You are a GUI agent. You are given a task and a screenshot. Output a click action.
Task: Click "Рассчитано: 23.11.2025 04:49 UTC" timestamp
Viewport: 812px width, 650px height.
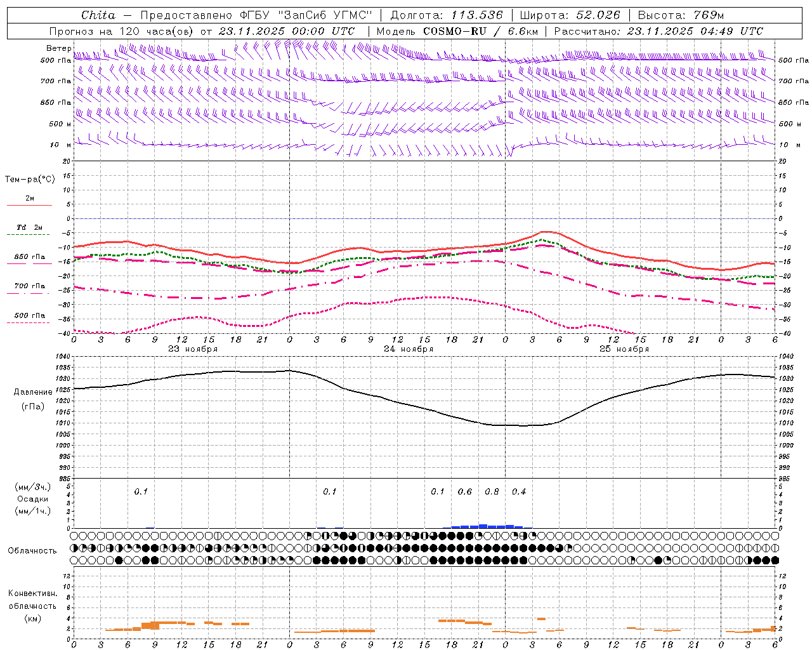658,31
